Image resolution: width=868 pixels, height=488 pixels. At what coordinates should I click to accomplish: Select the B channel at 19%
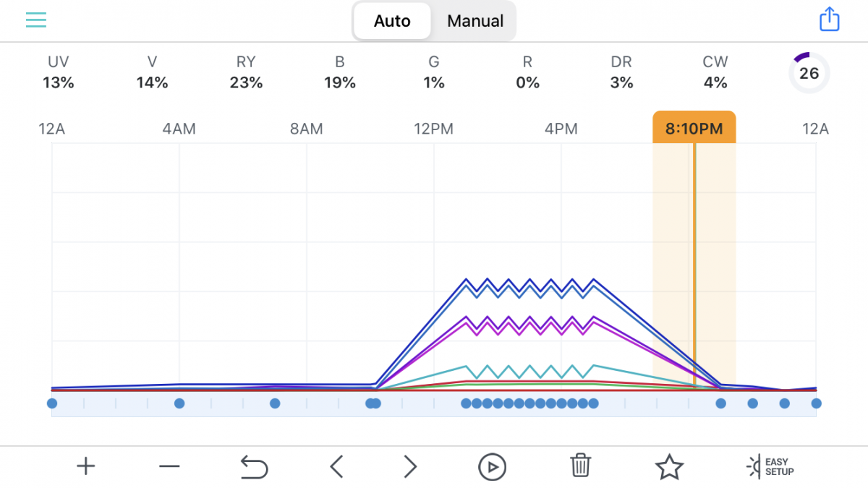[340, 73]
